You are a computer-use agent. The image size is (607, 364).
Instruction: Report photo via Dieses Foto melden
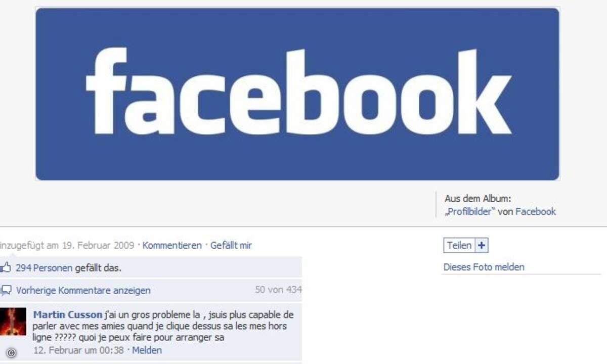click(x=484, y=267)
